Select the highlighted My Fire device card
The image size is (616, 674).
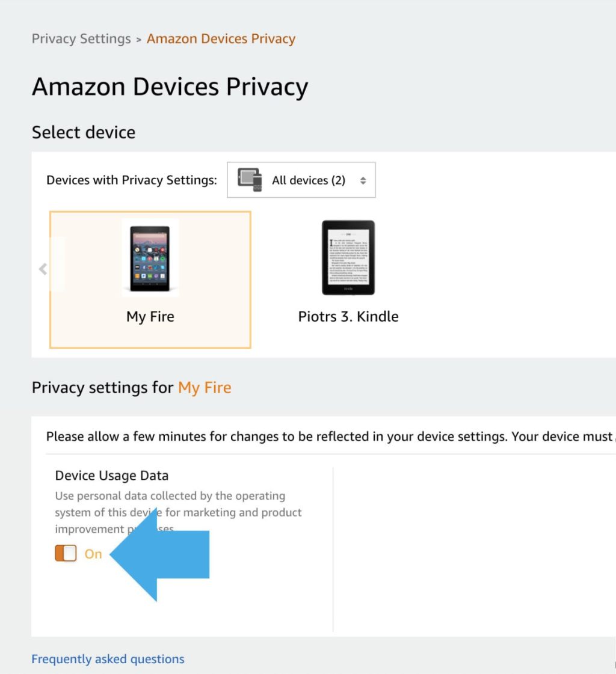pos(150,280)
